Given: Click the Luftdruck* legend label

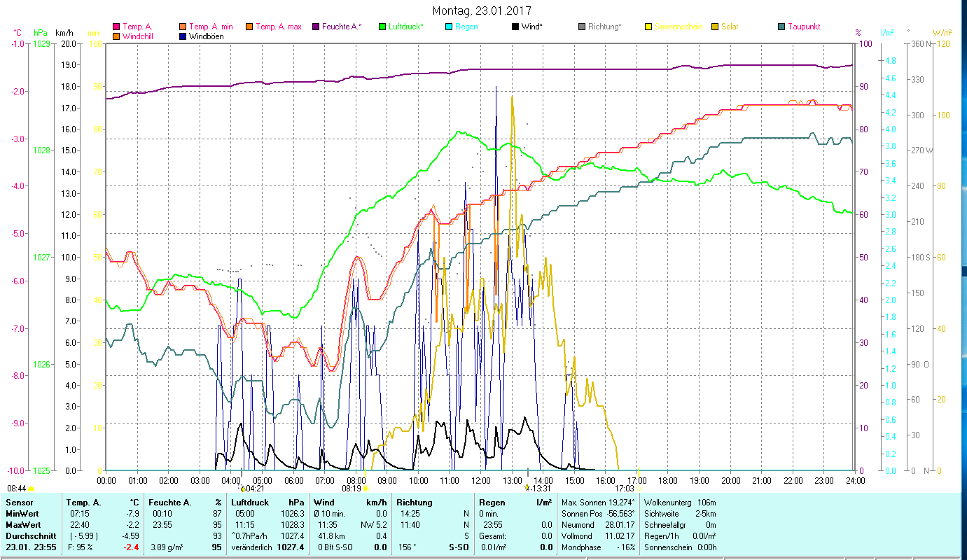Looking at the screenshot, I should pyautogui.click(x=406, y=27).
